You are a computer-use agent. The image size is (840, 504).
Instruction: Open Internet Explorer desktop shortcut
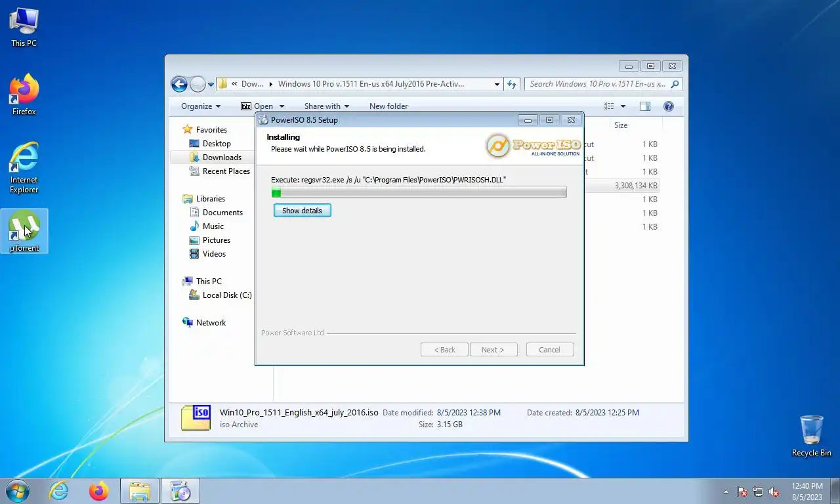point(24,168)
